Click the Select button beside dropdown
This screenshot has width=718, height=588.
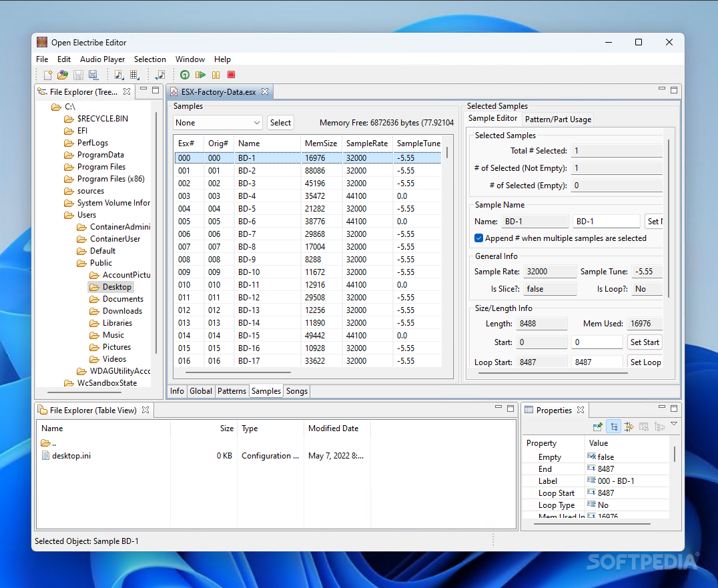(x=280, y=123)
